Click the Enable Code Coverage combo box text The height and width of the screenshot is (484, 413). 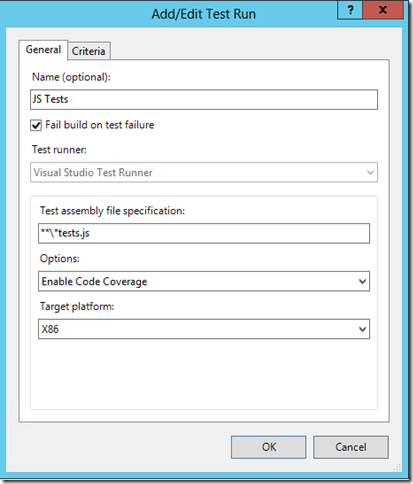click(94, 282)
